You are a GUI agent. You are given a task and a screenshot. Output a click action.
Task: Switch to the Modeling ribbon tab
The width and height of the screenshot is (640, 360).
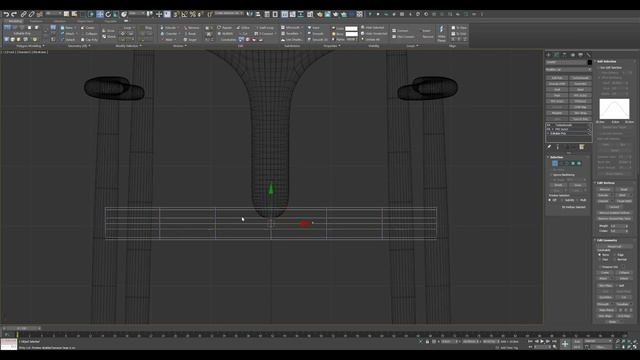[x=16, y=21]
